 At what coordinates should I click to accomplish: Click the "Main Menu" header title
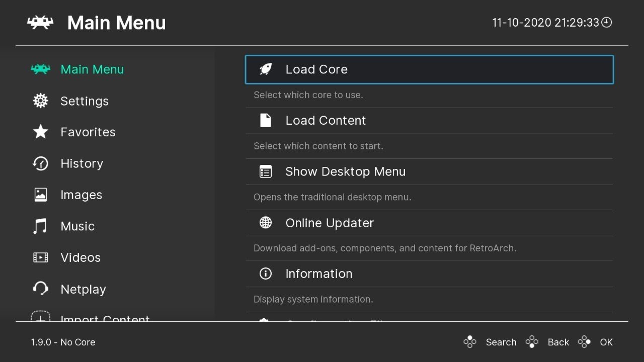(x=117, y=23)
